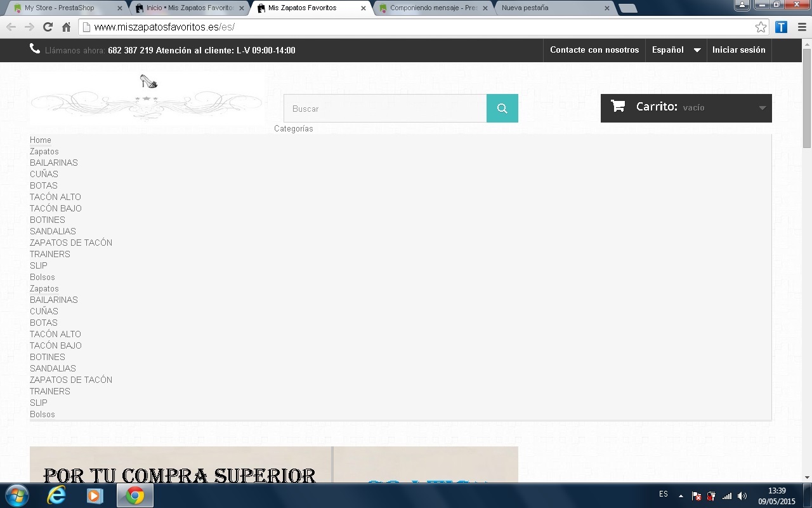This screenshot has width=812, height=508.
Task: Open TACÓN ALTO in the upper category list
Action: pos(56,197)
